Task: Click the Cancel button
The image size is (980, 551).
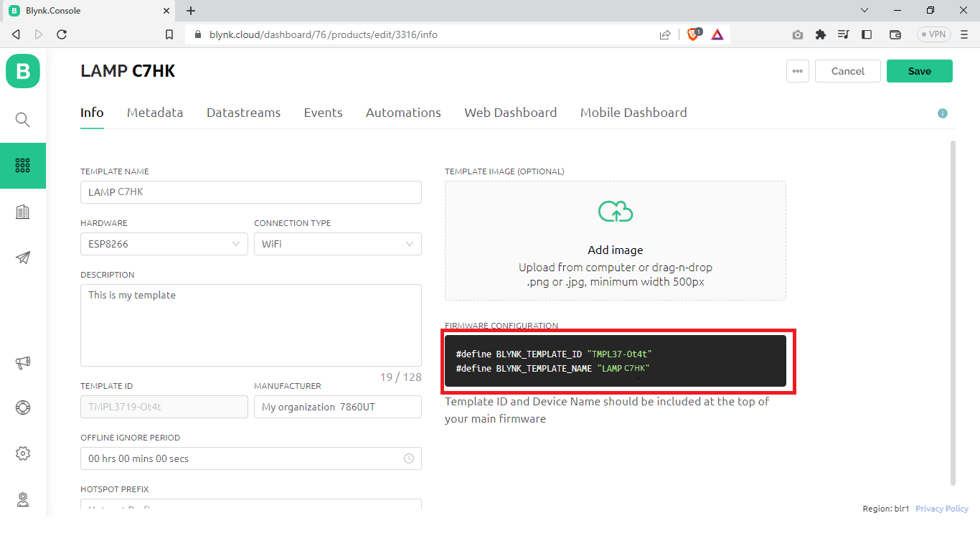Action: (847, 71)
